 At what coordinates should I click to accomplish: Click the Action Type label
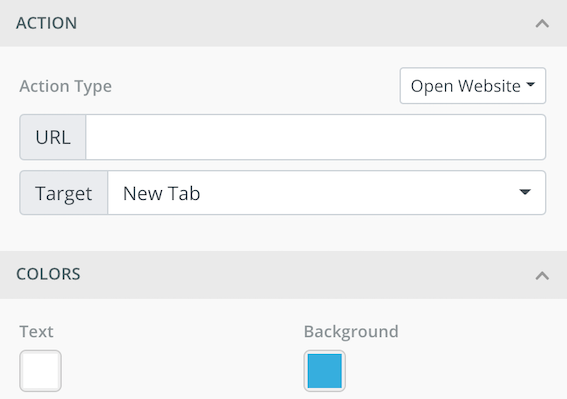pyautogui.click(x=65, y=86)
